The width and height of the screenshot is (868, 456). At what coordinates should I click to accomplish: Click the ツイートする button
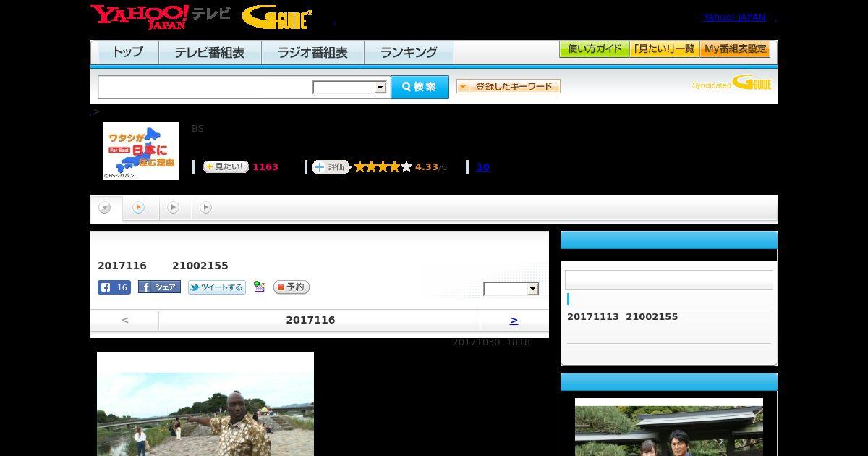(x=217, y=287)
